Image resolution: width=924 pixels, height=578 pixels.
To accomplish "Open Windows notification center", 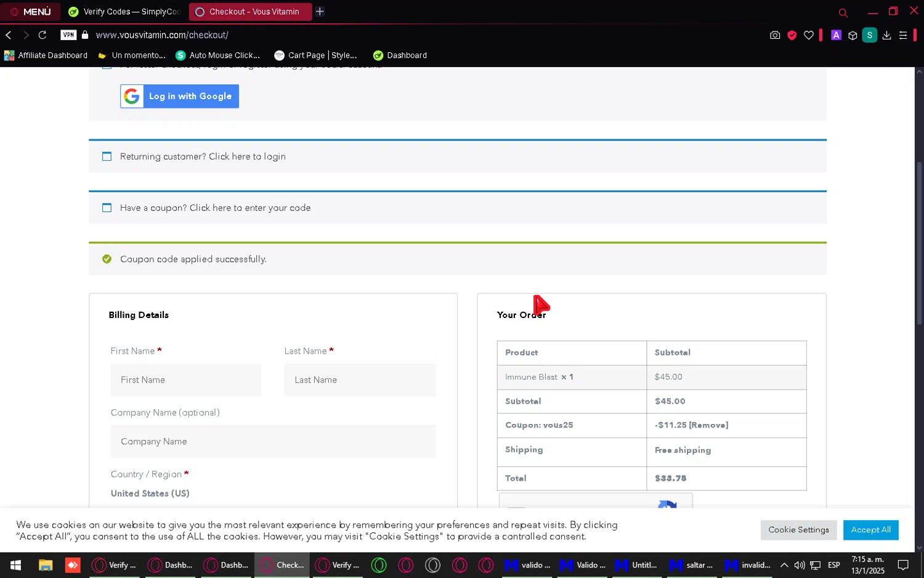I will tap(903, 565).
